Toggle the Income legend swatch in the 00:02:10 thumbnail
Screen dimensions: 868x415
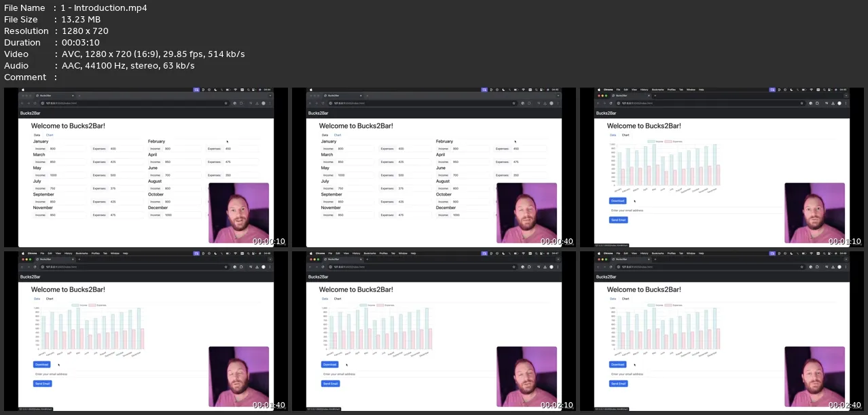(363, 305)
